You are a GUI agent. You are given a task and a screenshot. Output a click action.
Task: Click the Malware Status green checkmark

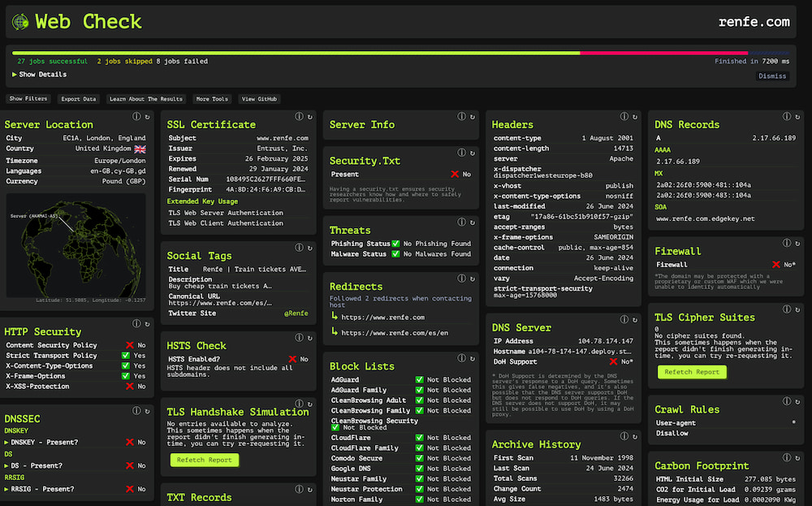395,253
